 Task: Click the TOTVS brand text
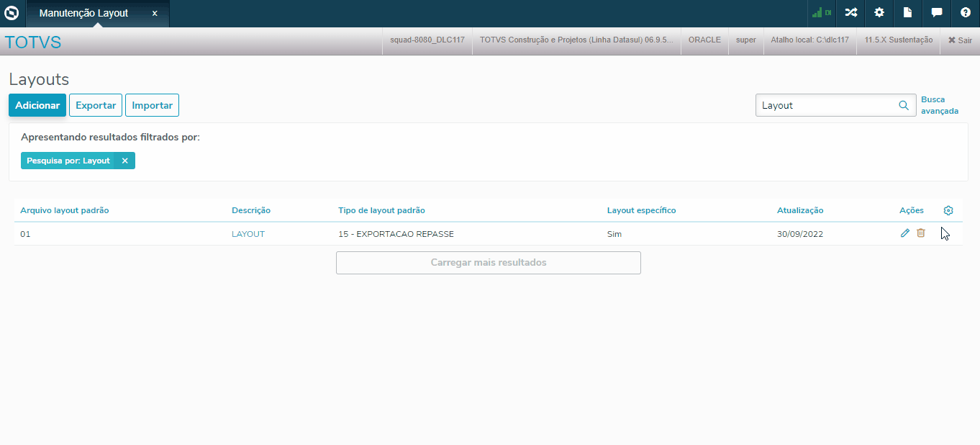pyautogui.click(x=33, y=42)
